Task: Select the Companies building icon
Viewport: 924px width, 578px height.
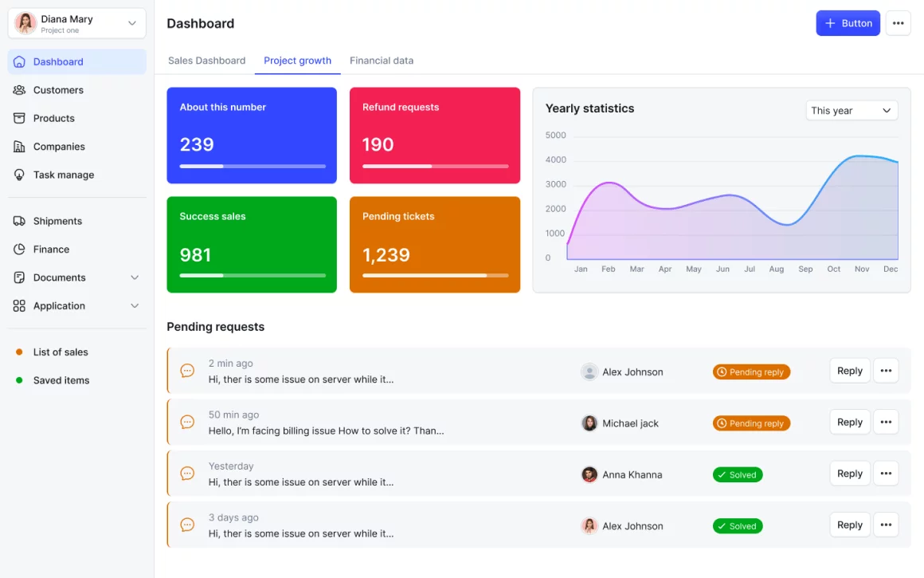Action: [19, 147]
